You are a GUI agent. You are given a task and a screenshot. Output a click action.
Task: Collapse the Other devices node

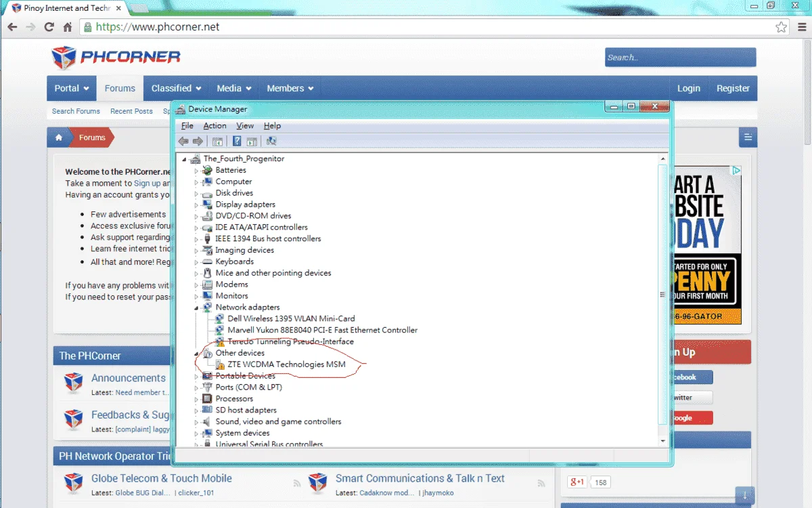tap(197, 354)
